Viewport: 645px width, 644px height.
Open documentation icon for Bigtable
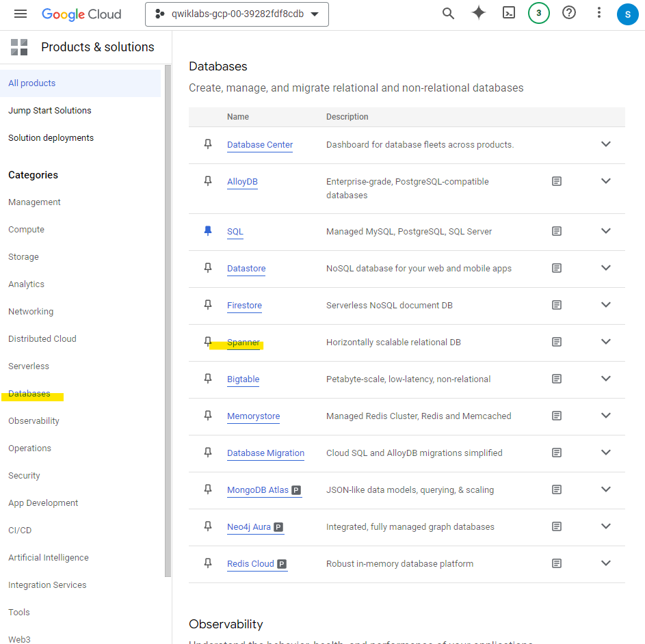(557, 379)
